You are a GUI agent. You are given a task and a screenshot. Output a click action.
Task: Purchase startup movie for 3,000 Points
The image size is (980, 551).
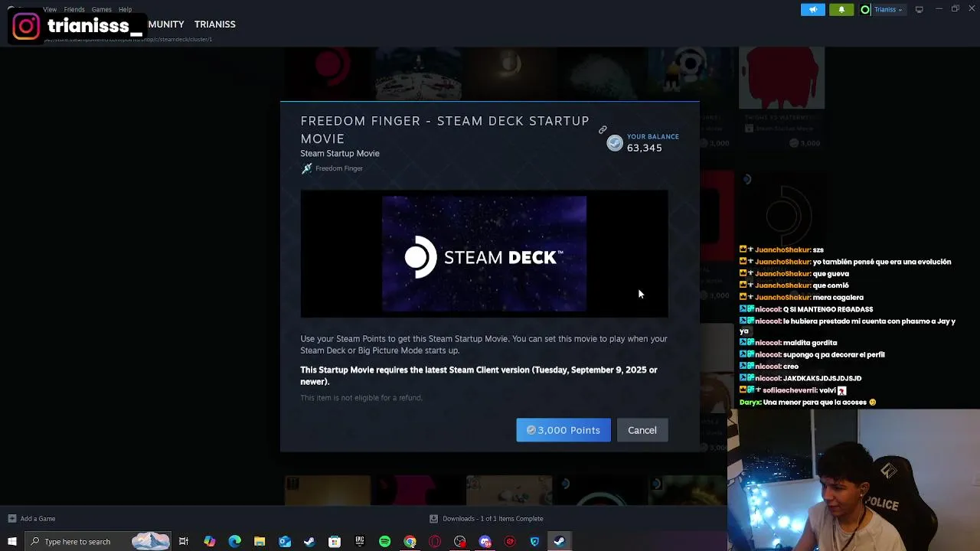pyautogui.click(x=563, y=430)
